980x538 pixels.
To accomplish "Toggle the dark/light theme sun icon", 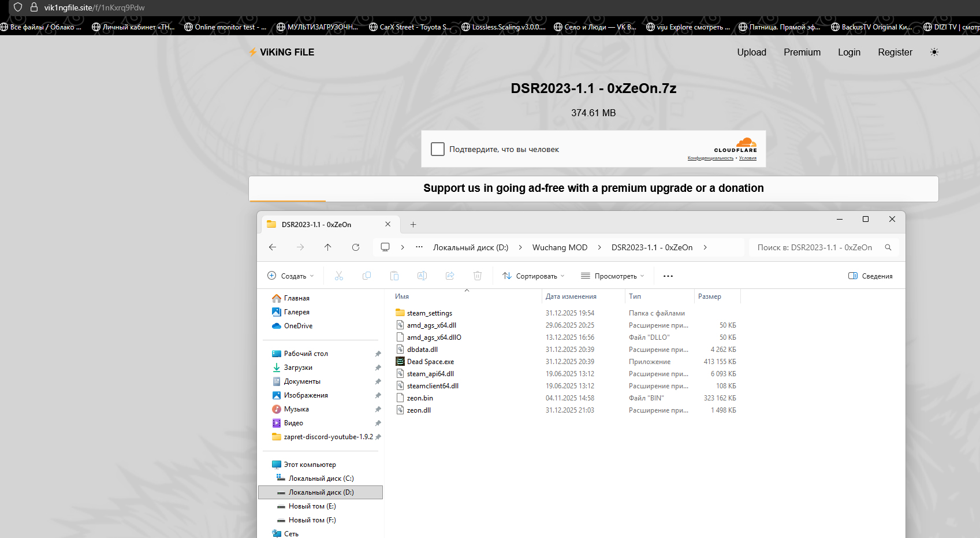I will pyautogui.click(x=934, y=52).
